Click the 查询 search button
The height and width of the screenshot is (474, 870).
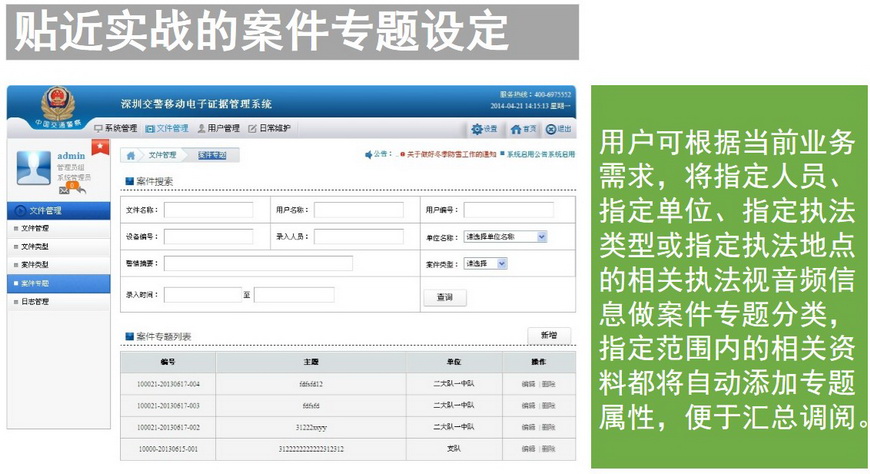click(x=444, y=297)
